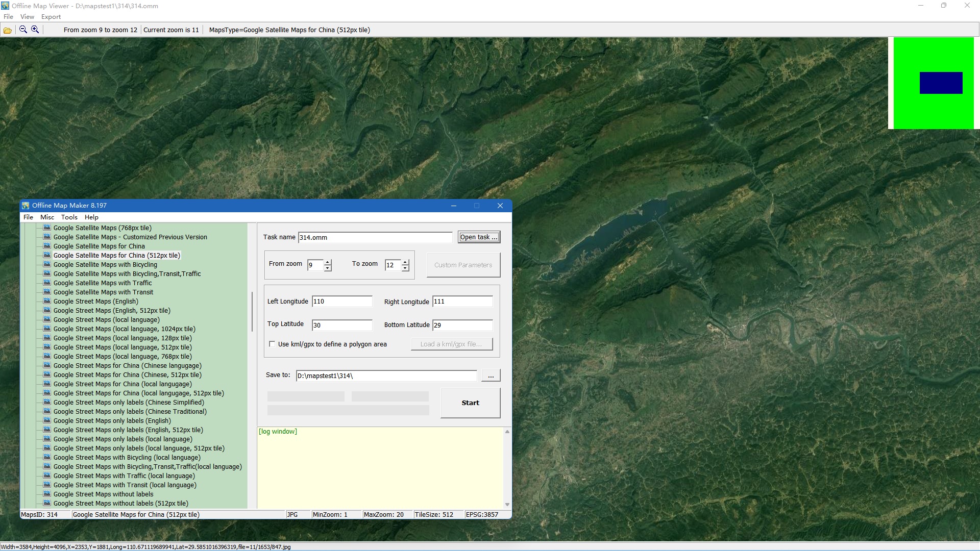The image size is (980, 551).
Task: Click the map type list scrollbar
Action: pyautogui.click(x=252, y=311)
